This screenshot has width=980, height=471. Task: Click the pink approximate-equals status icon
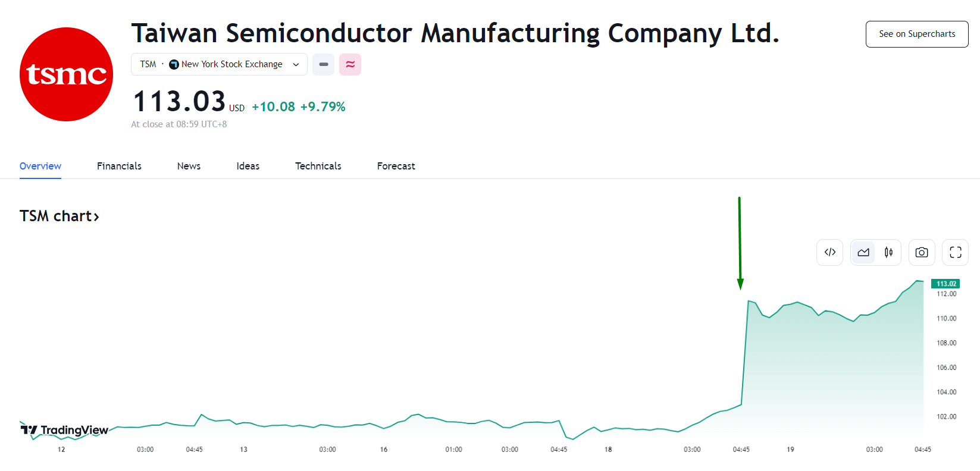pos(350,64)
